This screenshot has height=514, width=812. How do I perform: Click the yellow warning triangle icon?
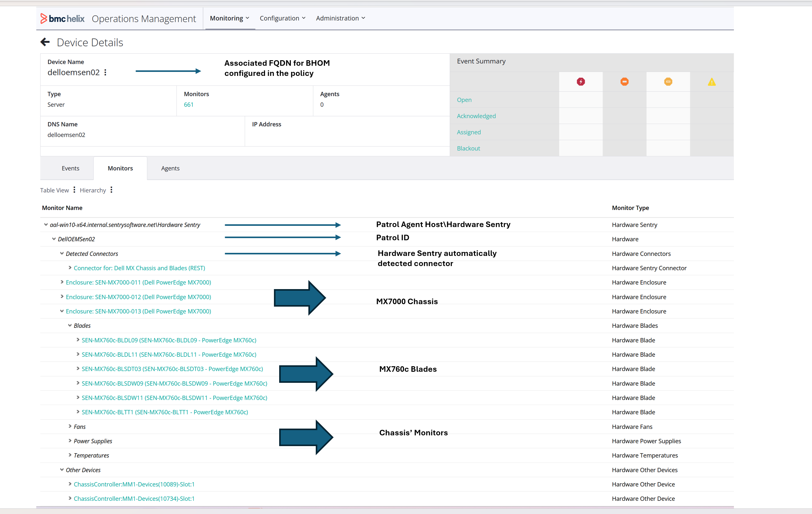[x=711, y=82]
